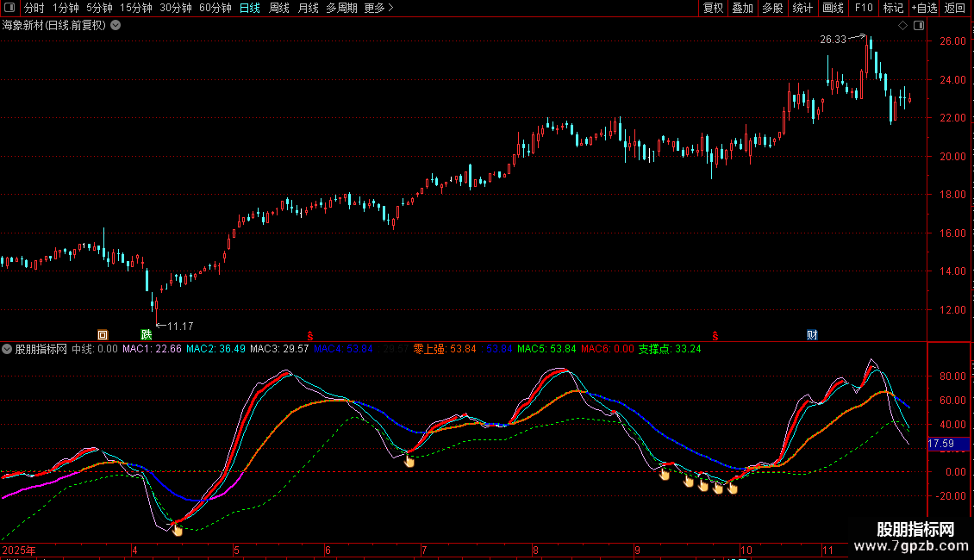
Task: Click the hand signal icon near July
Action: [x=409, y=462]
